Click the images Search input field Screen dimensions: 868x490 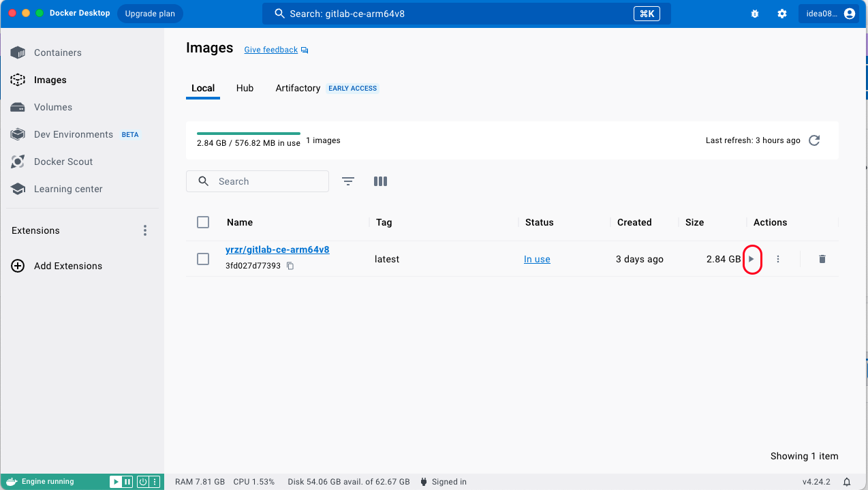(x=258, y=181)
